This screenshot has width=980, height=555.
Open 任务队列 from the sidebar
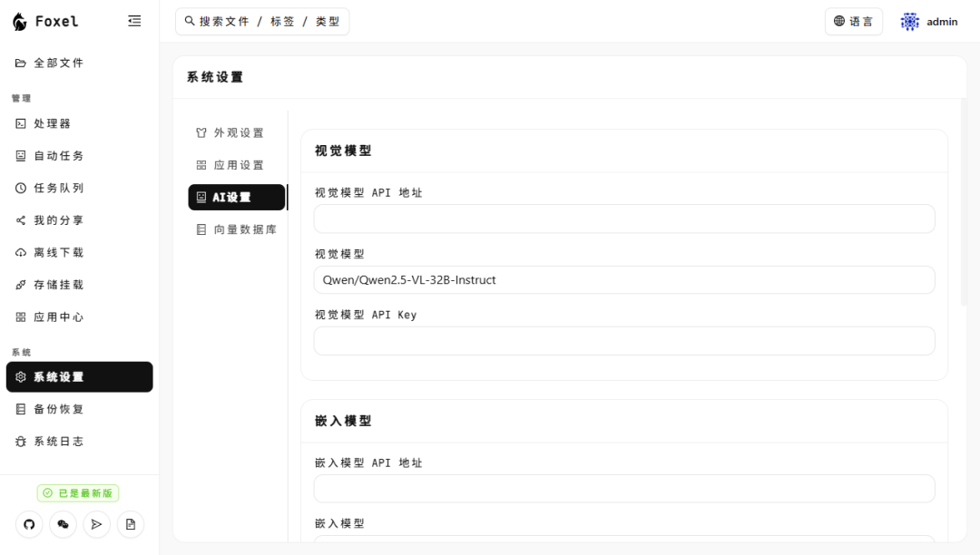(54, 188)
